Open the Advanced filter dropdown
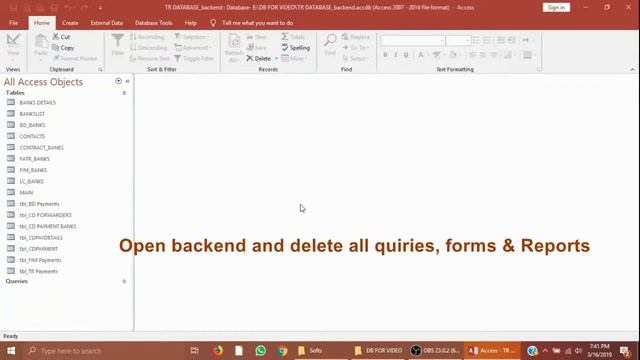This screenshot has width=640, height=360. click(193, 48)
